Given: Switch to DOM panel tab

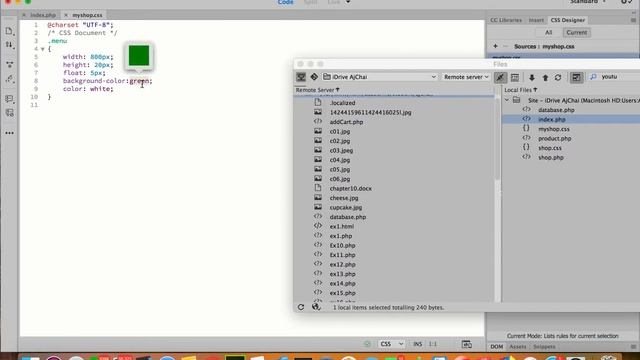Looking at the screenshot, I should [496, 347].
